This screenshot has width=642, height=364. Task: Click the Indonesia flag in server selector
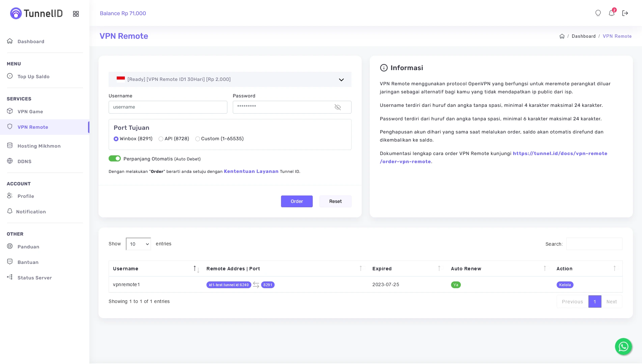coord(121,79)
